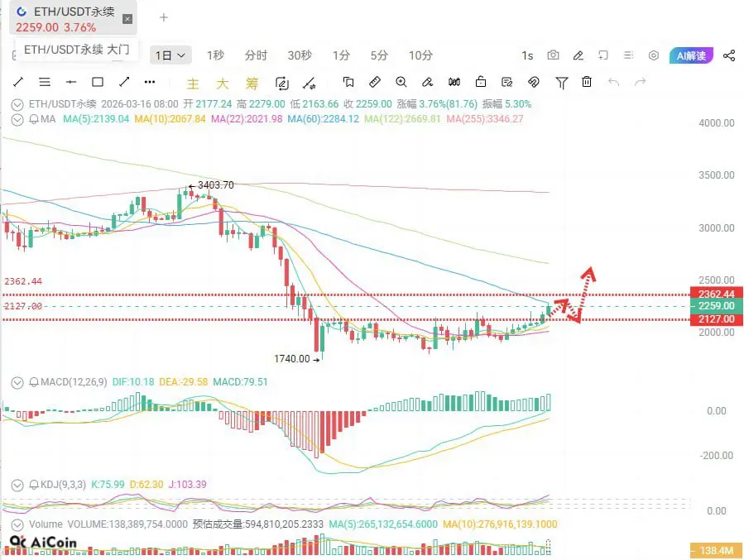This screenshot has height=560, width=744.
Task: Open the list layout icon in top bar
Action: tap(628, 55)
